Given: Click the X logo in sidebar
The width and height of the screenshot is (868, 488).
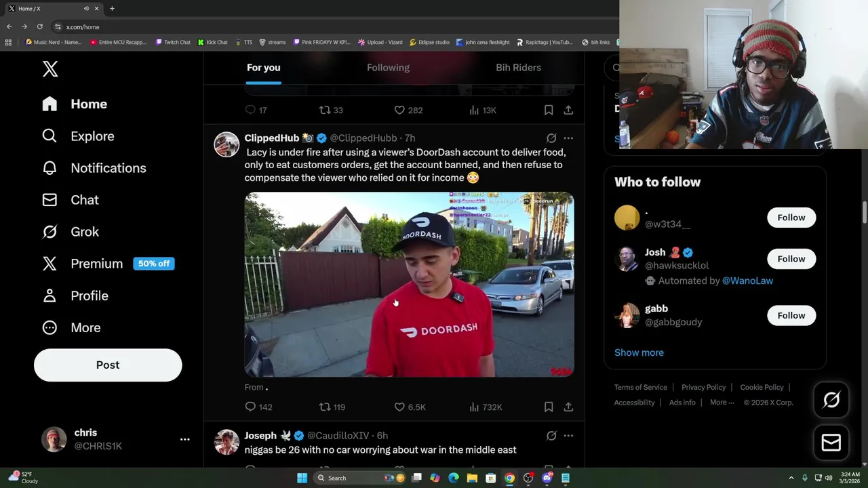Looking at the screenshot, I should coord(50,69).
